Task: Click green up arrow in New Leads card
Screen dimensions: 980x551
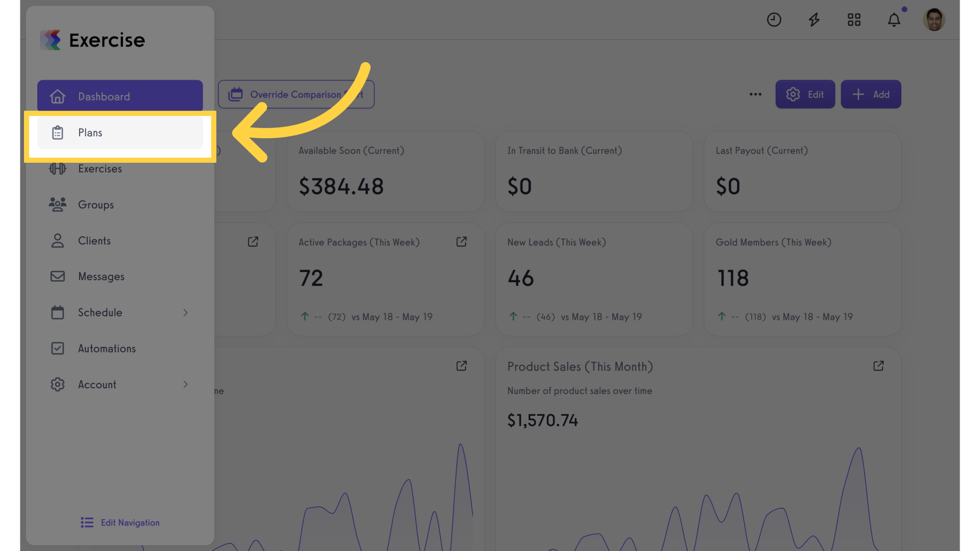Action: [513, 317]
